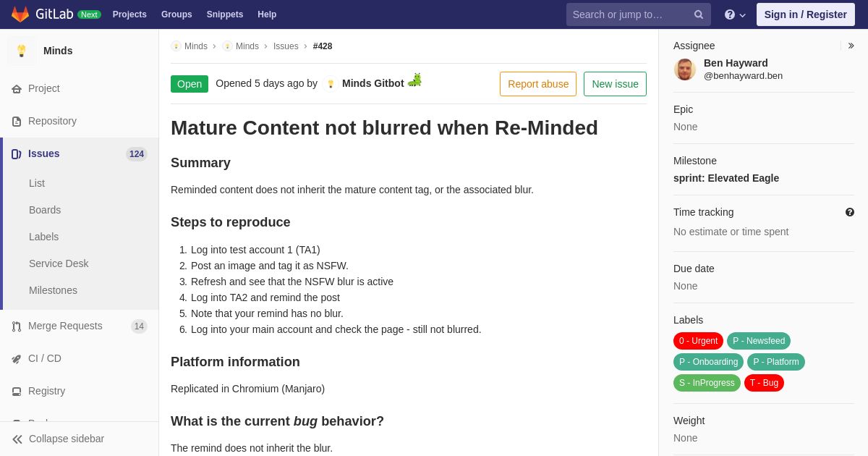Click the collapse sidebar double-chevron icon

(x=17, y=439)
